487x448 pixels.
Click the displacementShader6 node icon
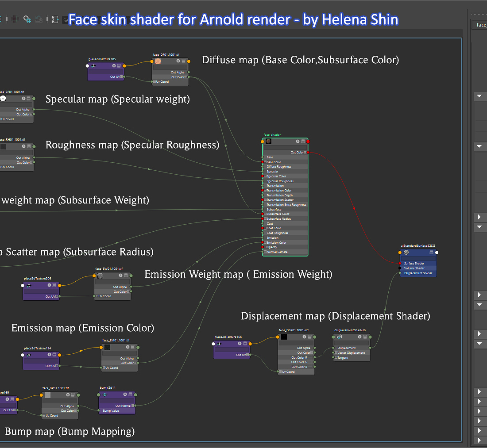pyautogui.click(x=340, y=337)
